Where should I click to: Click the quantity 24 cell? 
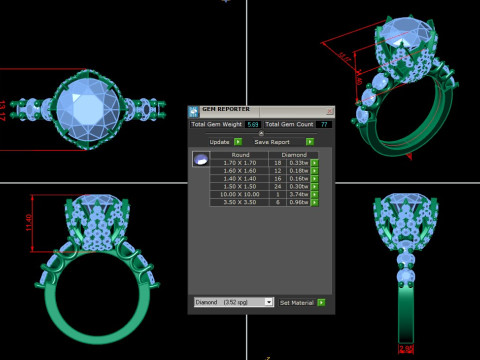coord(278,187)
